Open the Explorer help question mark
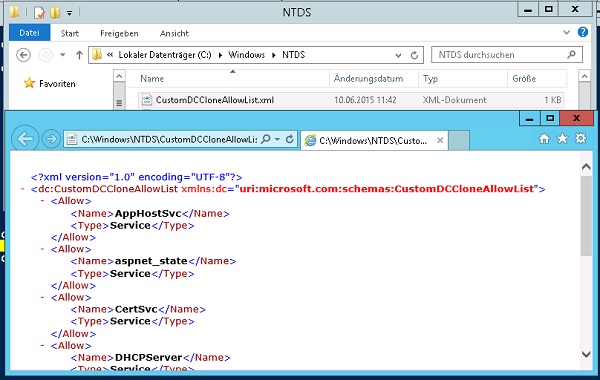The height and width of the screenshot is (380, 600). 583,32
